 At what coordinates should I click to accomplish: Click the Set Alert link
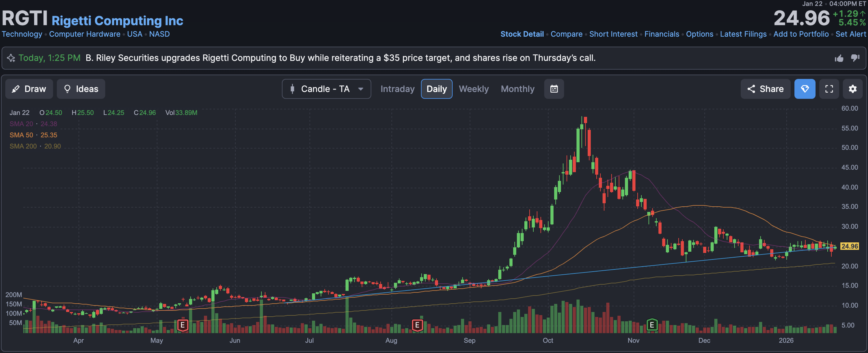850,34
